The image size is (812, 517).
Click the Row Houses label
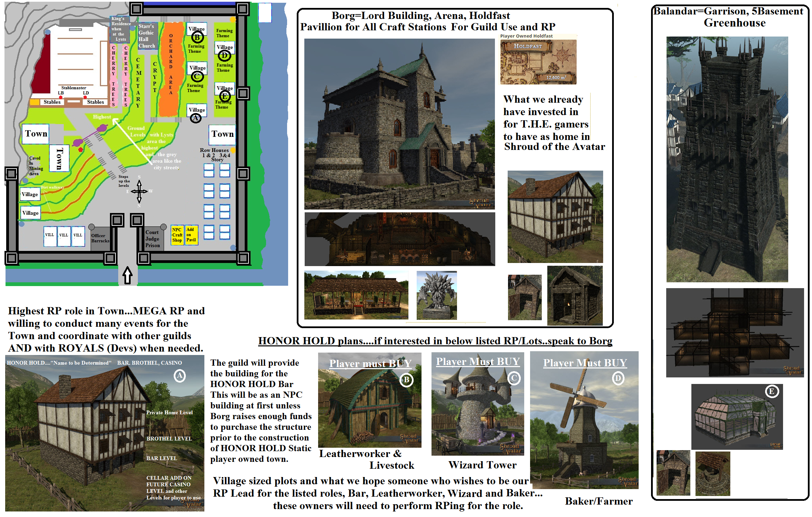215,150
